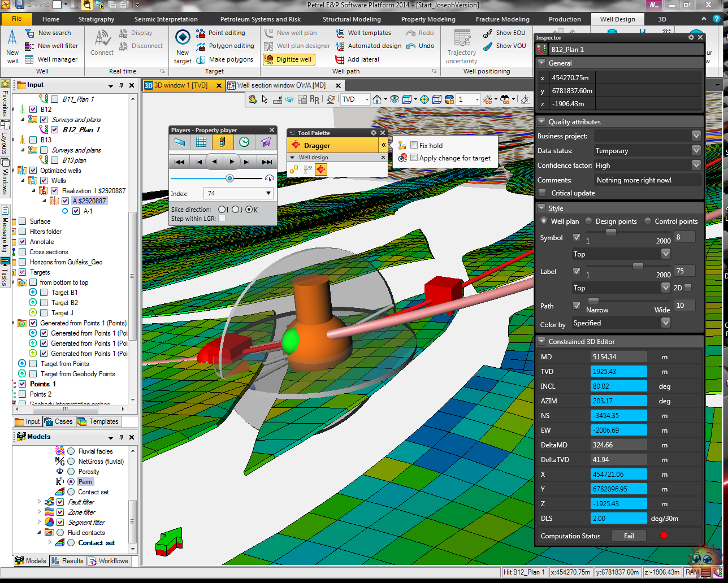Click the home view icon in 3D toolbar
The image size is (728, 583).
click(377, 99)
